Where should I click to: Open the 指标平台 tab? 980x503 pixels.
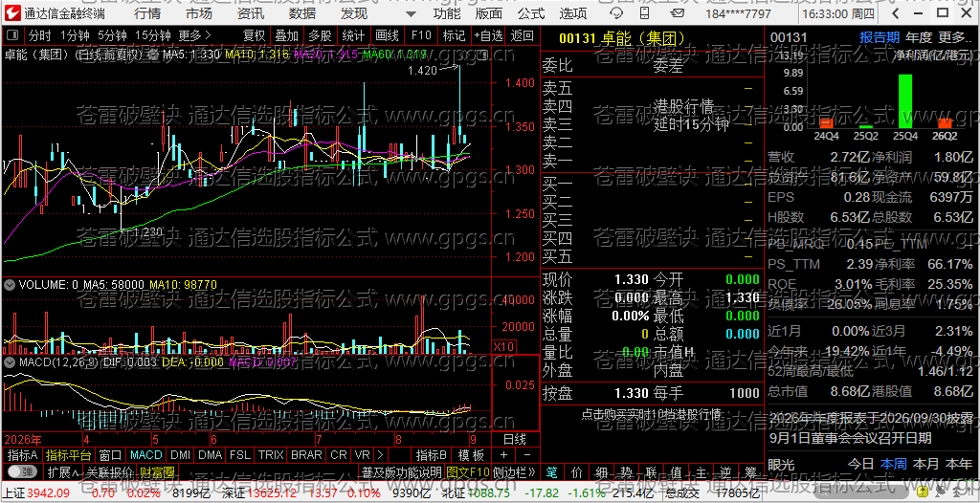pos(69,454)
